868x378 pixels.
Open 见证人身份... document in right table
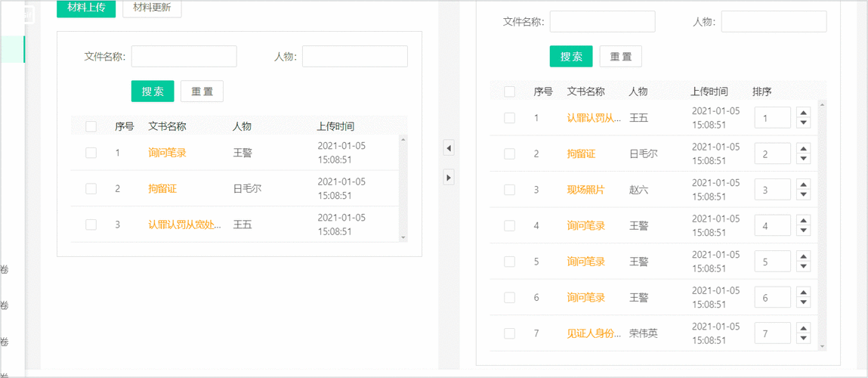tap(594, 333)
